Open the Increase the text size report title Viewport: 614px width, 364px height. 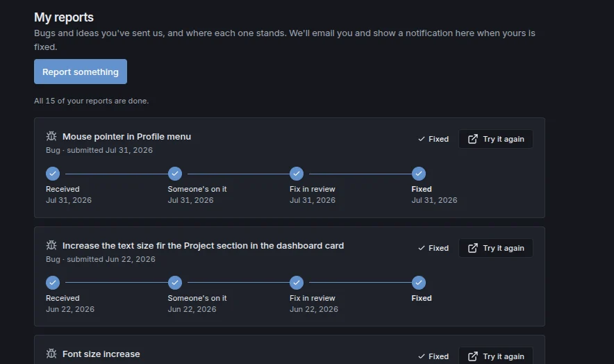204,246
